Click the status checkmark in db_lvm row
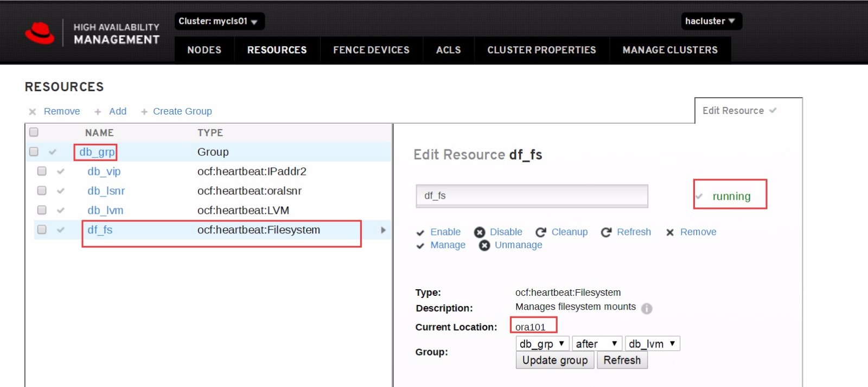The height and width of the screenshot is (387, 868). tap(61, 211)
